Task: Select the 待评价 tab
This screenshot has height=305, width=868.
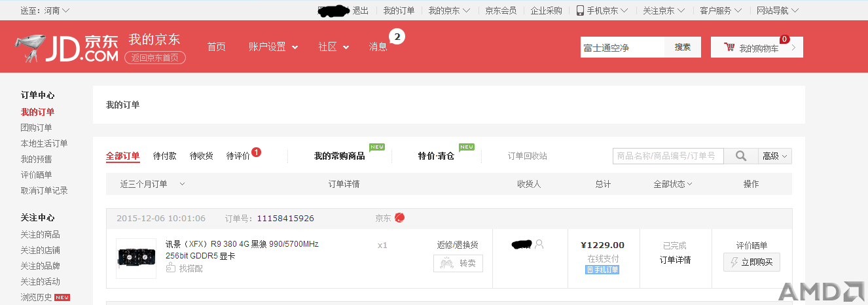Action: pyautogui.click(x=238, y=156)
